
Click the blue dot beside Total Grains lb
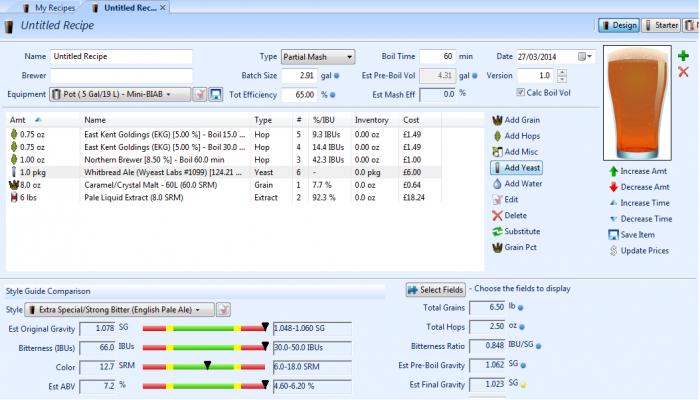coord(521,308)
